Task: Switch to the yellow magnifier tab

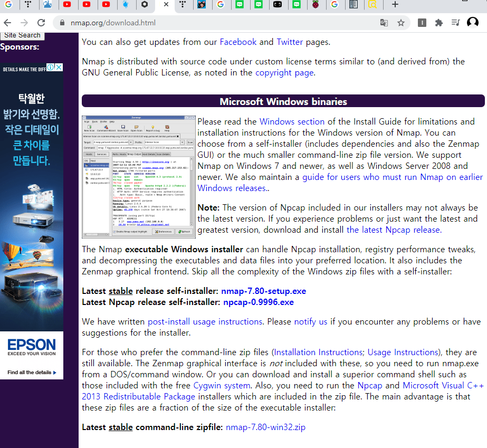Action: point(373,4)
